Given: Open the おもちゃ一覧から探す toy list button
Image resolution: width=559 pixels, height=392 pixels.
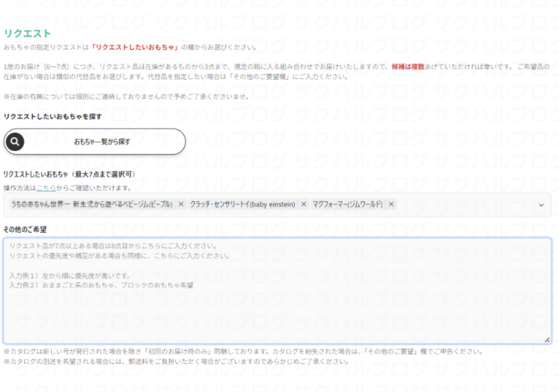Looking at the screenshot, I should pos(102,142).
